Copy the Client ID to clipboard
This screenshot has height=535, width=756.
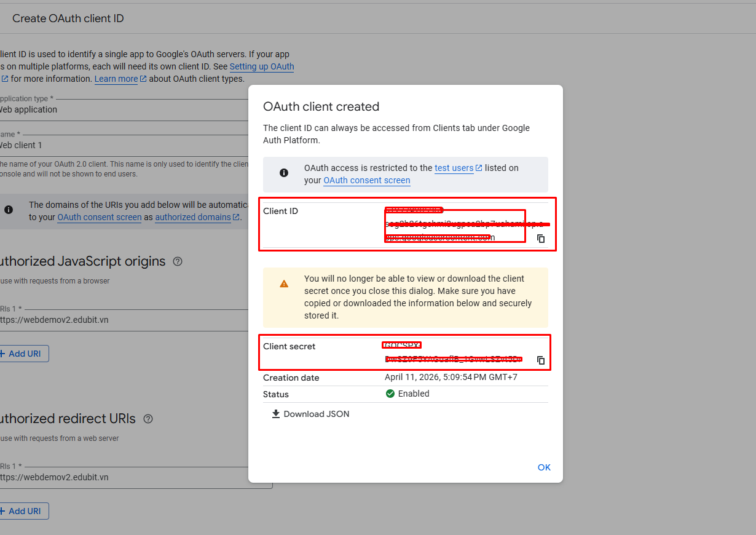541,239
